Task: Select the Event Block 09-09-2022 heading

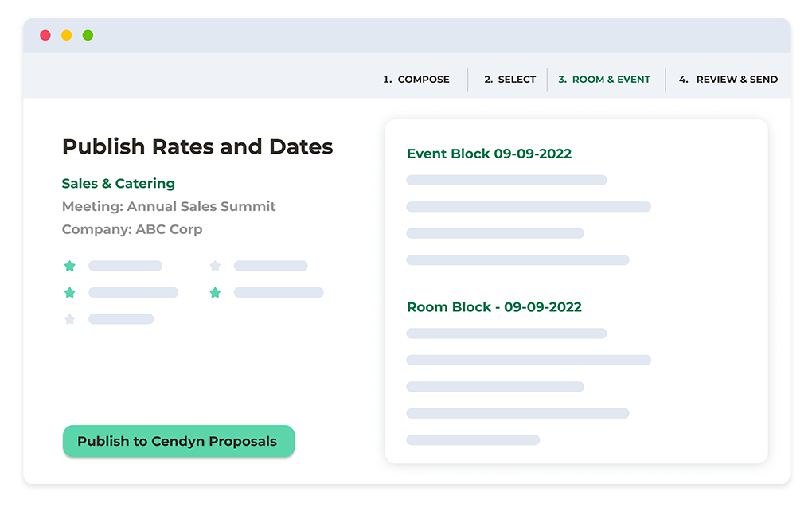Action: point(489,154)
